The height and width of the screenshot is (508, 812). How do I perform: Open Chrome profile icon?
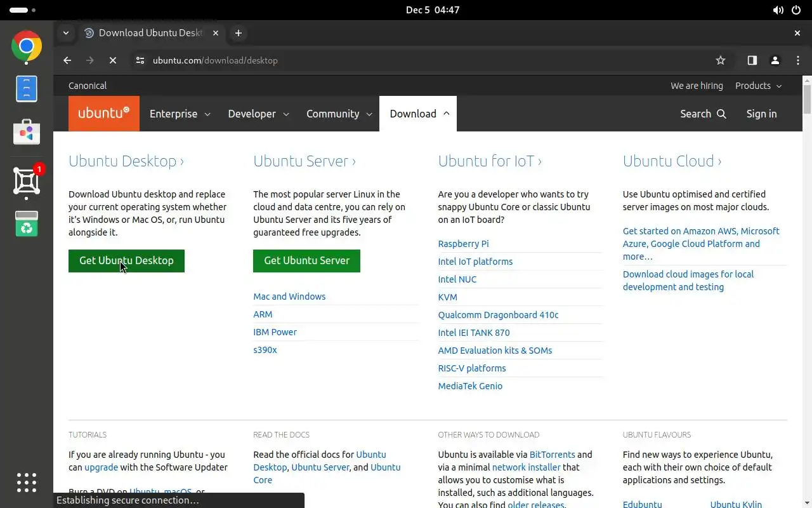775,60
